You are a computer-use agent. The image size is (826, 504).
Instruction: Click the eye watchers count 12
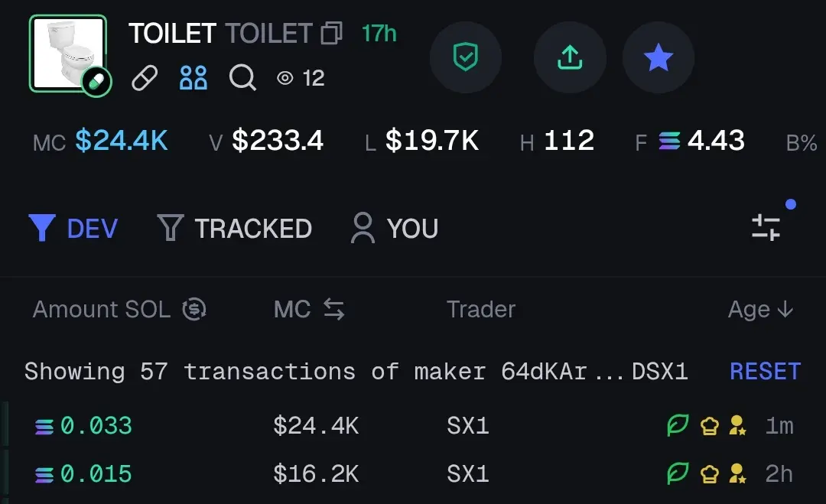click(301, 79)
